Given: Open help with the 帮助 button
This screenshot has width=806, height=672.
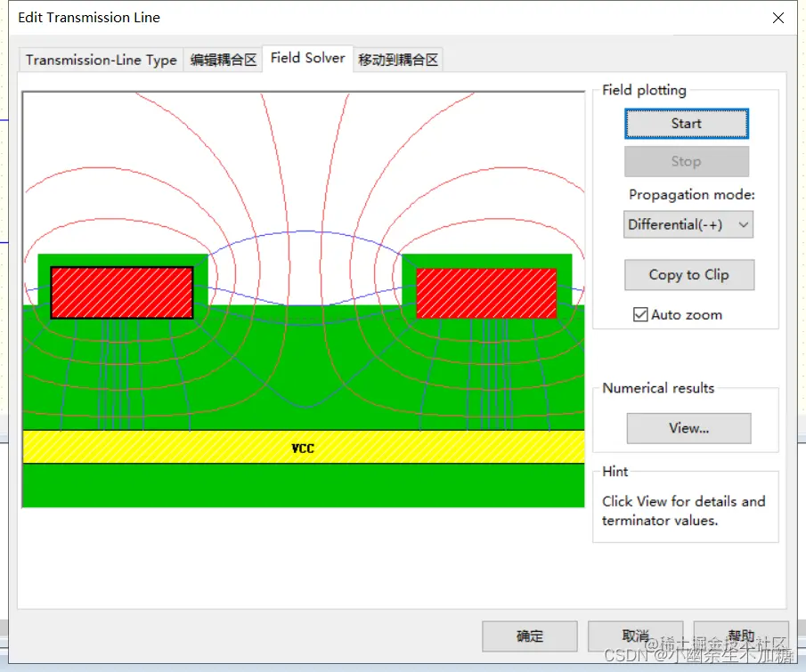Looking at the screenshot, I should coord(741,636).
